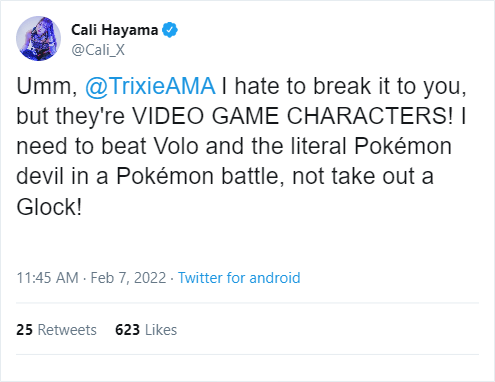Open the Twitter for android source link
This screenshot has width=495, height=382.
239,278
